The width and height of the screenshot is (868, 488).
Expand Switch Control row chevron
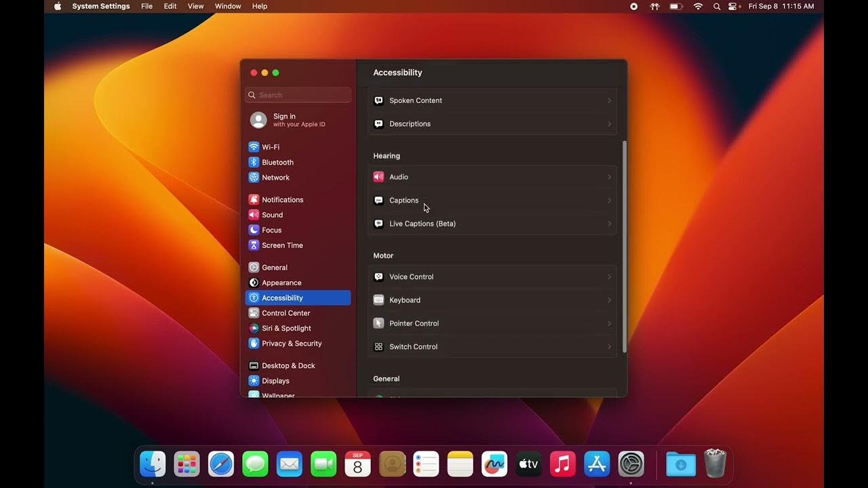(609, 346)
